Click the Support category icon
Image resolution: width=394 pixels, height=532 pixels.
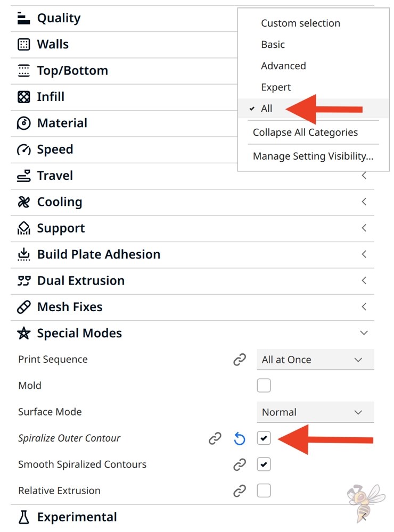pyautogui.click(x=23, y=228)
